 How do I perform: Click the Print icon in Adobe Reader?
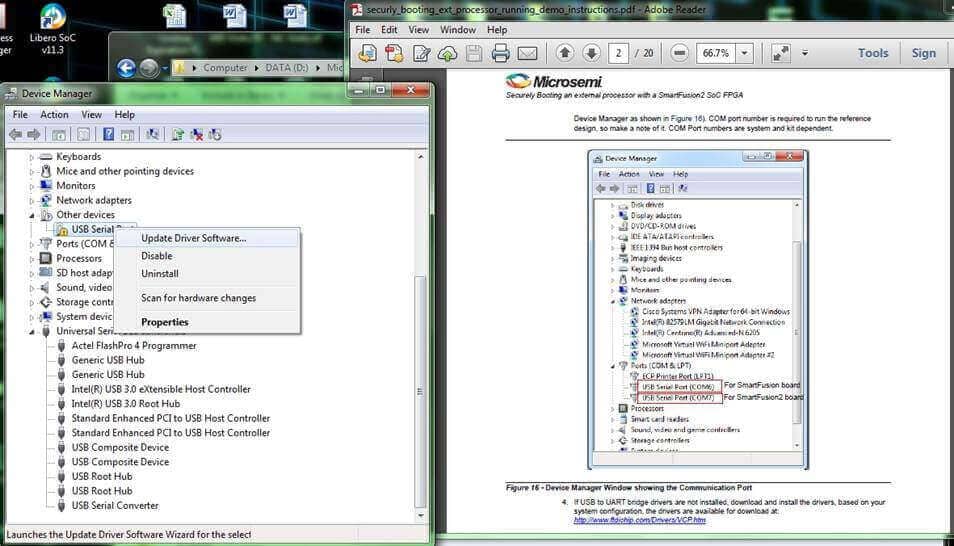point(500,53)
